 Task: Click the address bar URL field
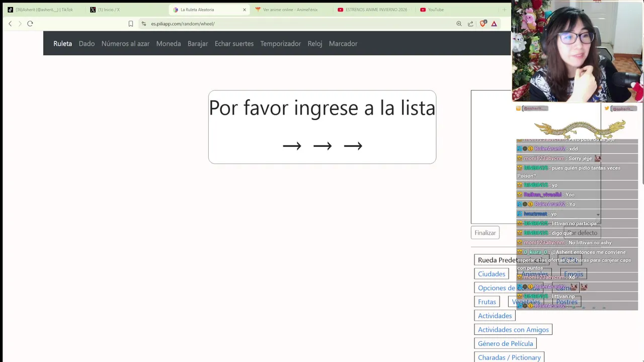[x=297, y=24]
